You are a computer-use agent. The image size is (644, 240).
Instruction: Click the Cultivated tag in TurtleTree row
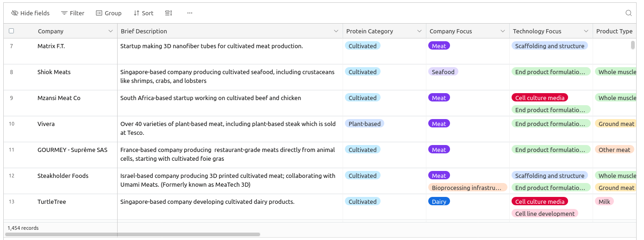tap(363, 202)
